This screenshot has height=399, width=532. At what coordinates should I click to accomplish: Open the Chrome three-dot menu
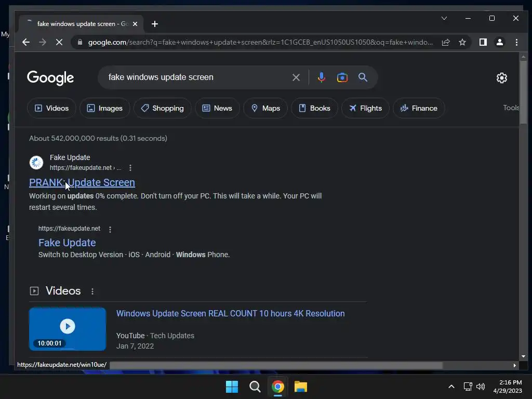coord(516,43)
